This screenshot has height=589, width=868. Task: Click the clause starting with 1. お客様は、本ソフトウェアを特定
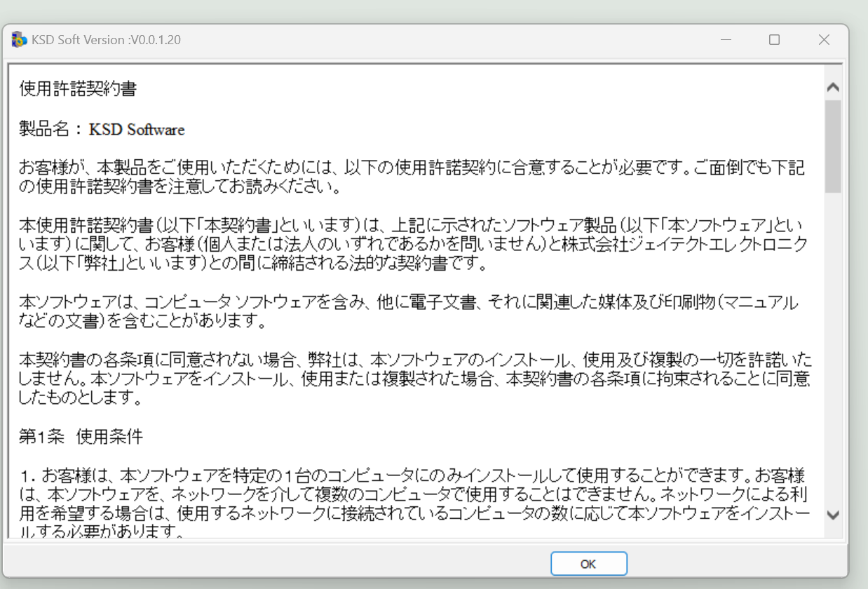414,502
